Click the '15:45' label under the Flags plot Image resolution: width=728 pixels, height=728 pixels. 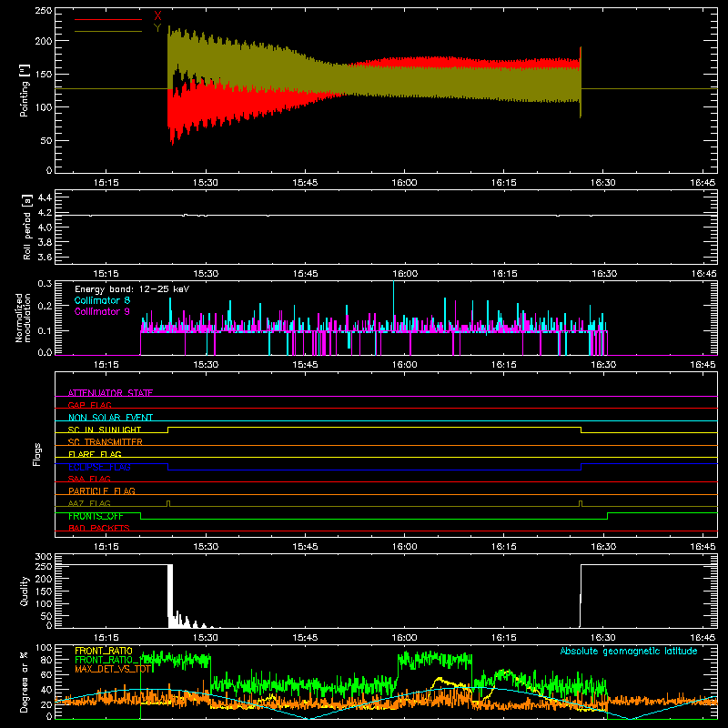[x=305, y=547]
